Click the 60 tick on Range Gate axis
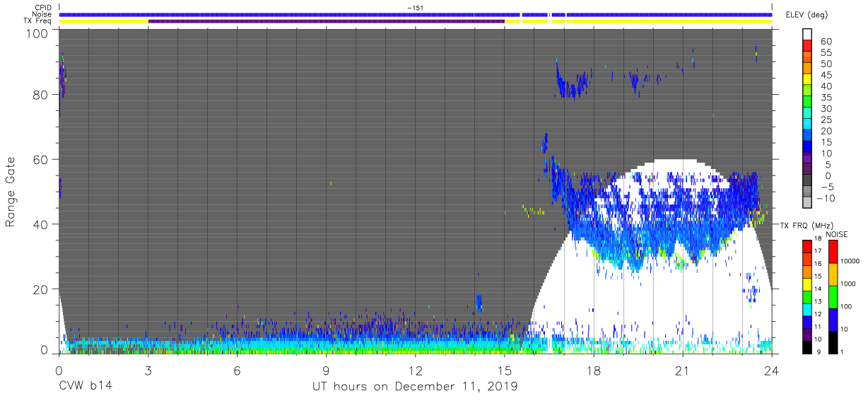This screenshot has height=401, width=868. click(x=42, y=160)
